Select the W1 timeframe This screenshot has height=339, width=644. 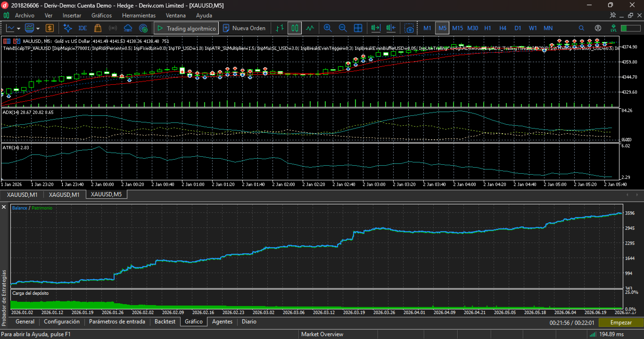533,28
